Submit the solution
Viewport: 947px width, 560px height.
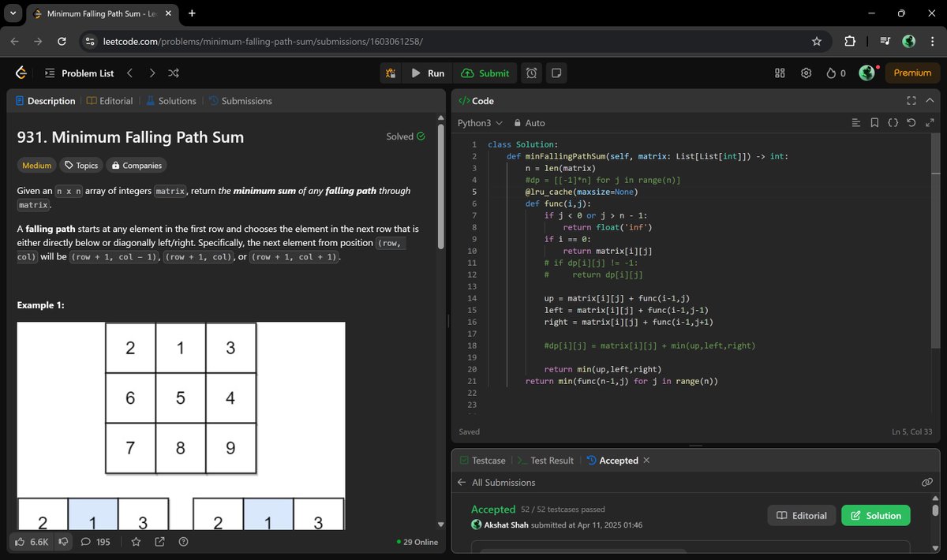[x=485, y=73]
